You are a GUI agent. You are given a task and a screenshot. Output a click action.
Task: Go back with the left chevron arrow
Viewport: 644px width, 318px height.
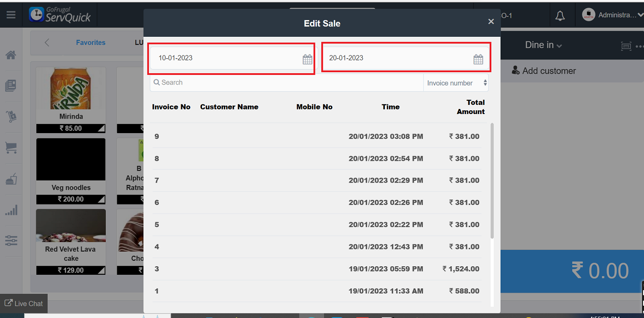[x=47, y=43]
